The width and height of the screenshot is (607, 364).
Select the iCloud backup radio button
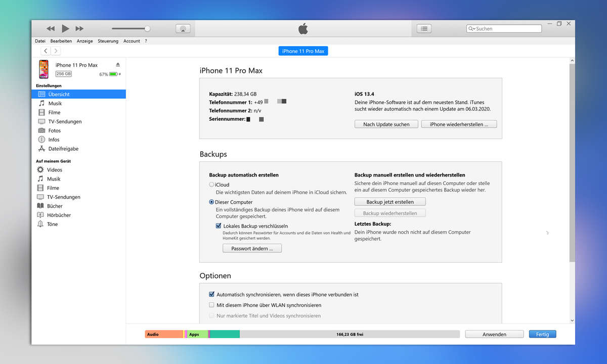click(211, 185)
